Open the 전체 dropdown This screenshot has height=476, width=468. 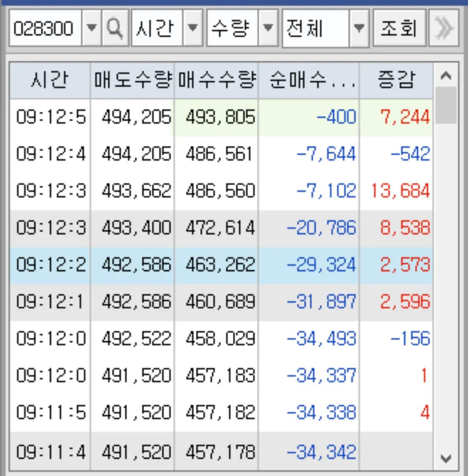point(358,28)
